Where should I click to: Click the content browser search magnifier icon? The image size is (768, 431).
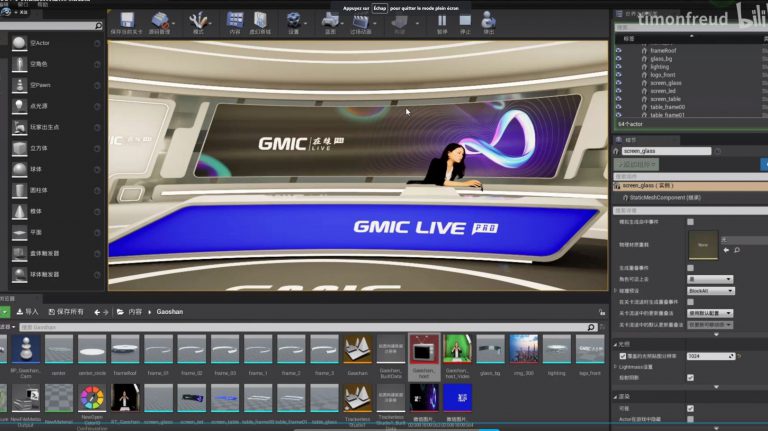[x=591, y=327]
